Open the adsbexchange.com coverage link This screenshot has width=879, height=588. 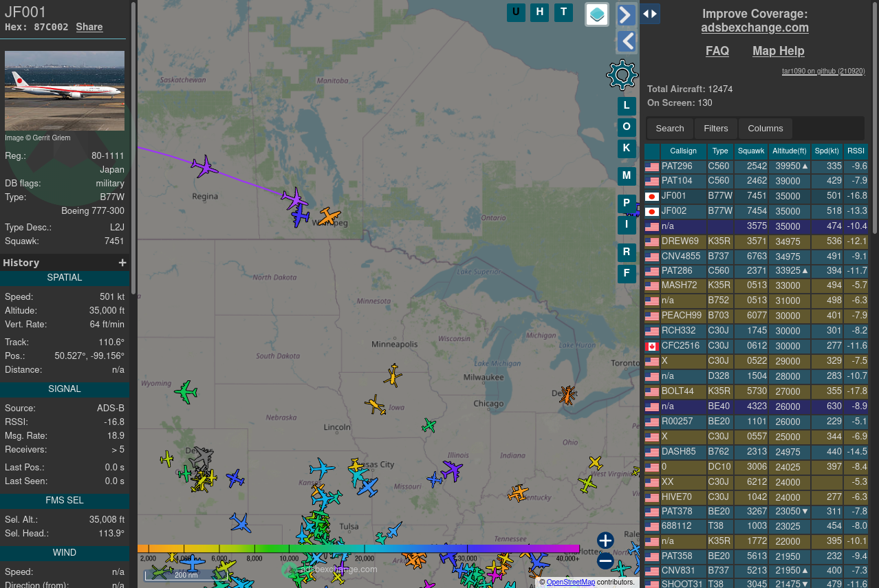point(755,28)
